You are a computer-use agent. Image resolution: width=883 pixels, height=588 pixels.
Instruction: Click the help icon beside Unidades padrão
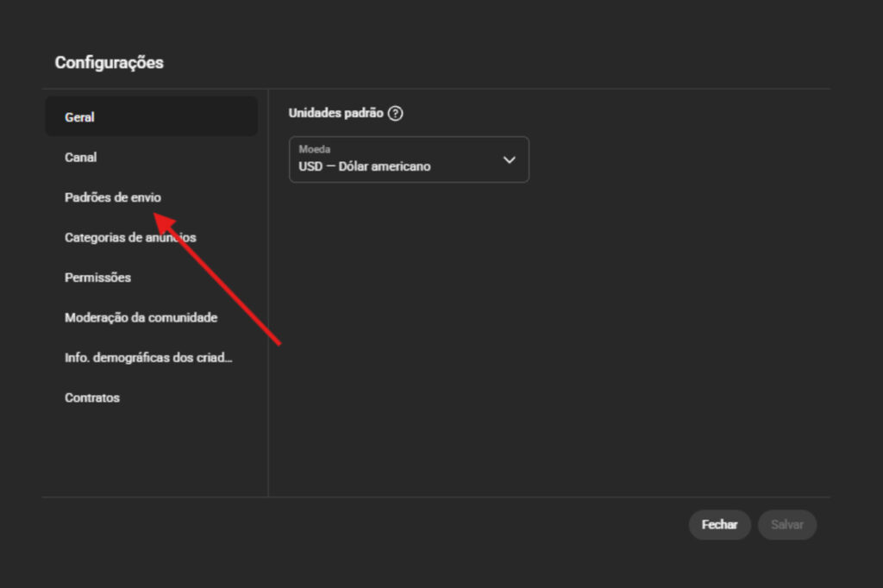(395, 113)
